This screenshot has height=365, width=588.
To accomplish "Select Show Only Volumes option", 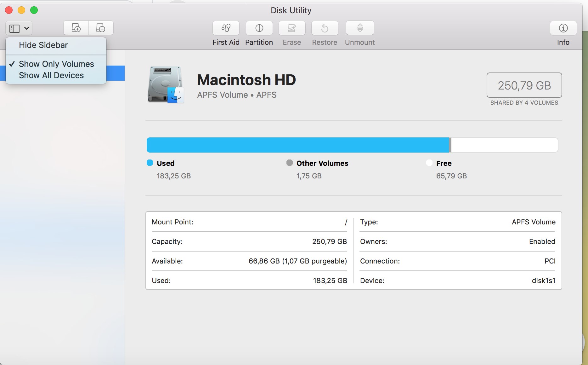I will (56, 64).
